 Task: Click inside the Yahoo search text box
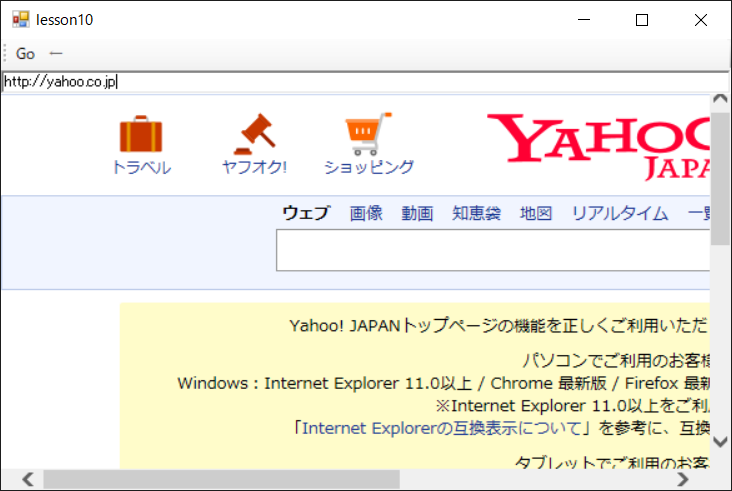pos(492,250)
